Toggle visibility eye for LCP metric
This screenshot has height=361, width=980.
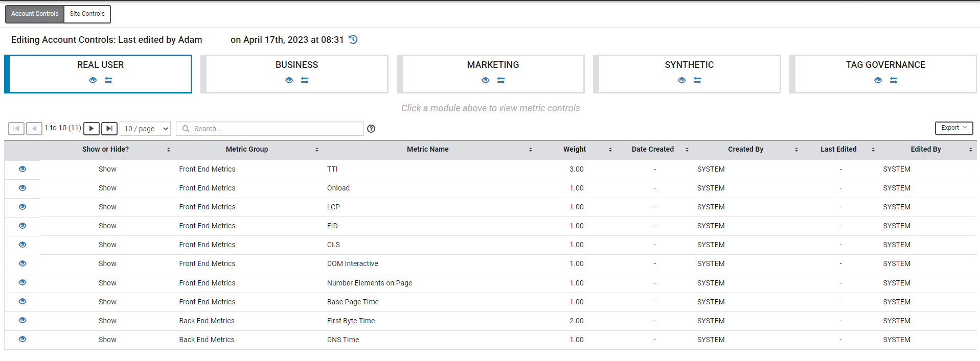point(22,207)
